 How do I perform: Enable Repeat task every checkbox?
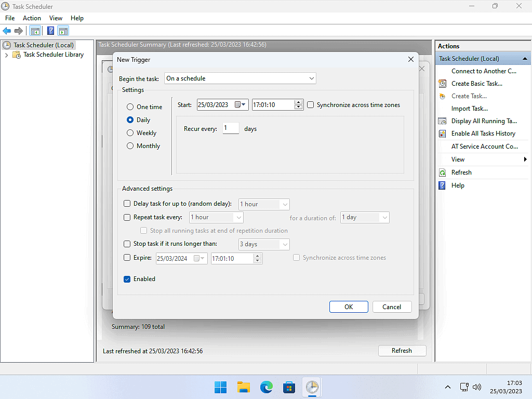click(127, 217)
